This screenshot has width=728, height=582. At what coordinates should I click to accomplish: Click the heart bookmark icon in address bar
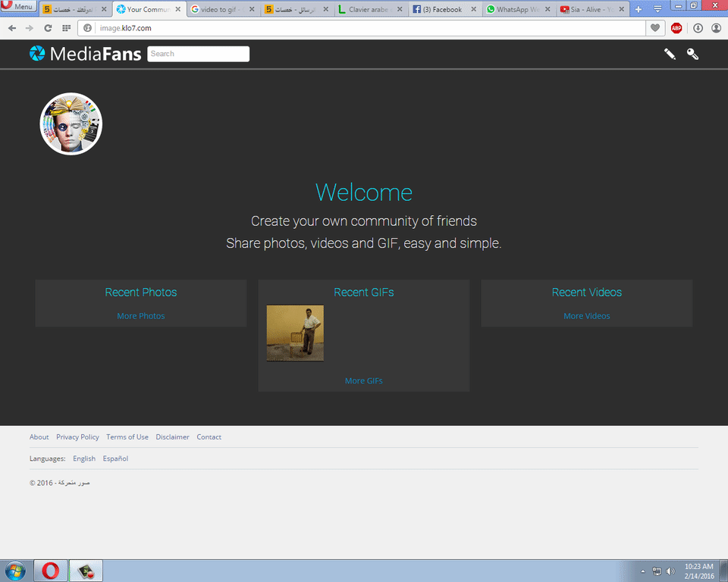pyautogui.click(x=655, y=28)
